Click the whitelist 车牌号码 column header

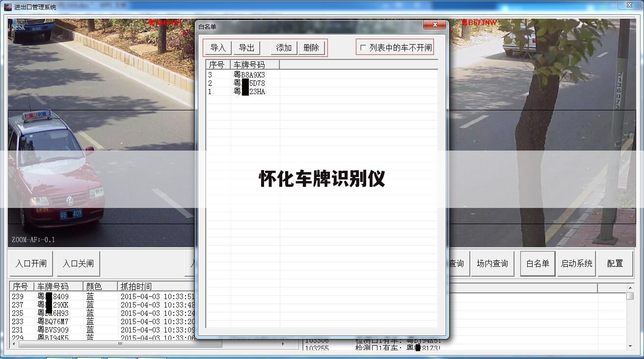pos(255,65)
